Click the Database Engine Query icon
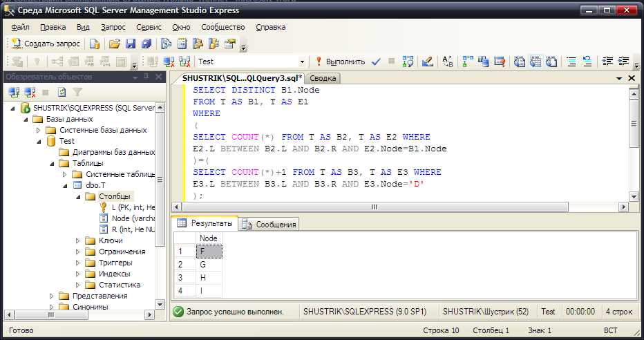 pyautogui.click(x=95, y=44)
